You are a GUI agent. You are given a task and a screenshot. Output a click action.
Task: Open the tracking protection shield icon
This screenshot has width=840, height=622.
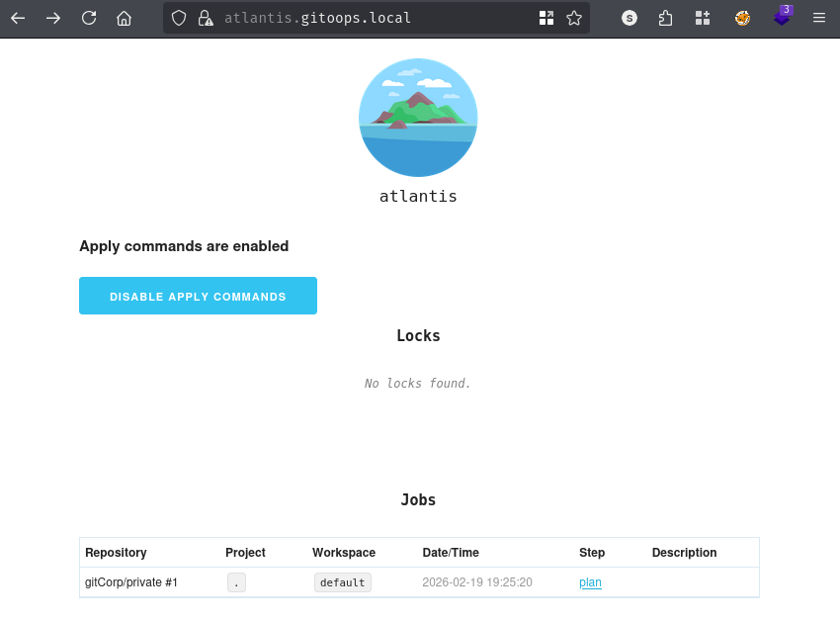coord(179,18)
